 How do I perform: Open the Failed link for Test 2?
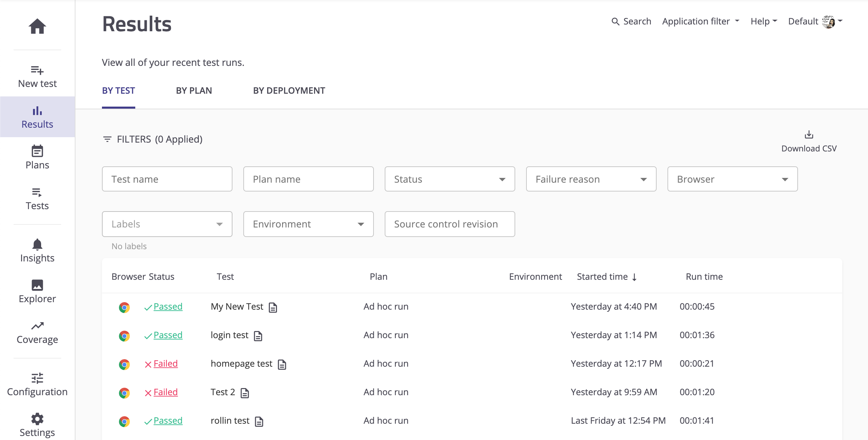click(166, 392)
